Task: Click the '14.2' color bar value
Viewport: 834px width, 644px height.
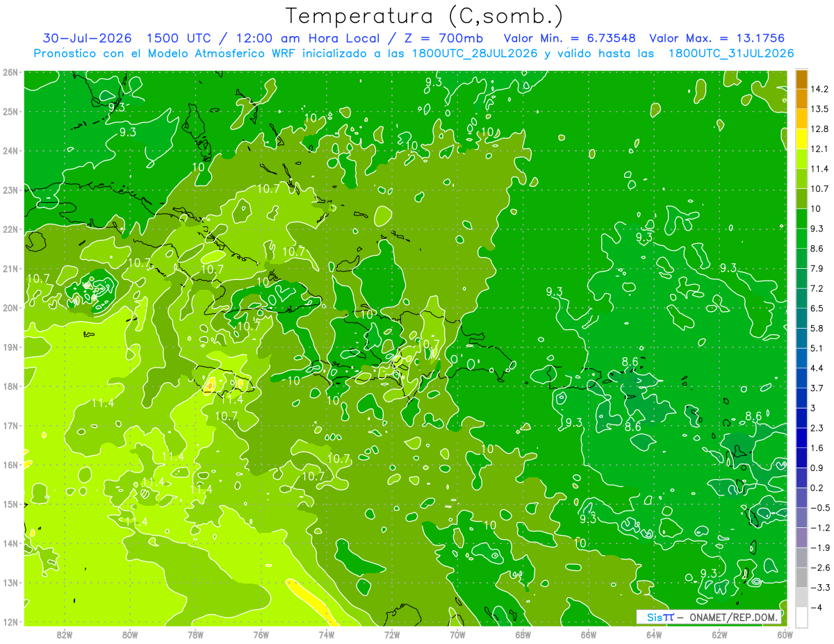Action: tap(820, 89)
